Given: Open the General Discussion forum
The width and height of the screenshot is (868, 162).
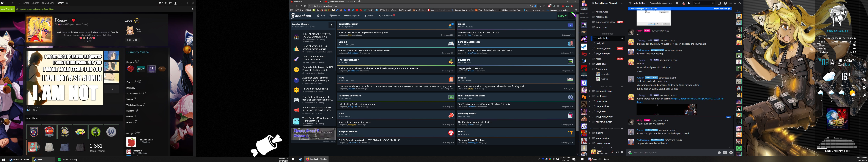Looking at the screenshot, I should pos(348,24).
